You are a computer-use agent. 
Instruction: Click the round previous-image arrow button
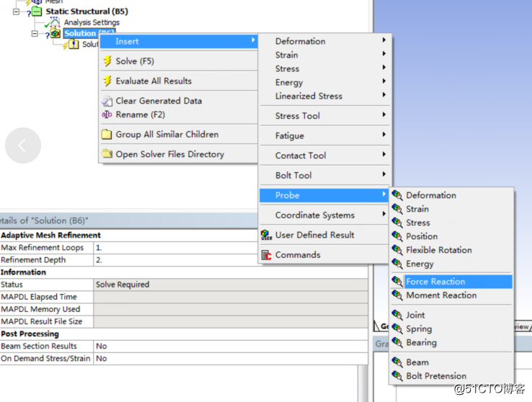click(x=23, y=146)
